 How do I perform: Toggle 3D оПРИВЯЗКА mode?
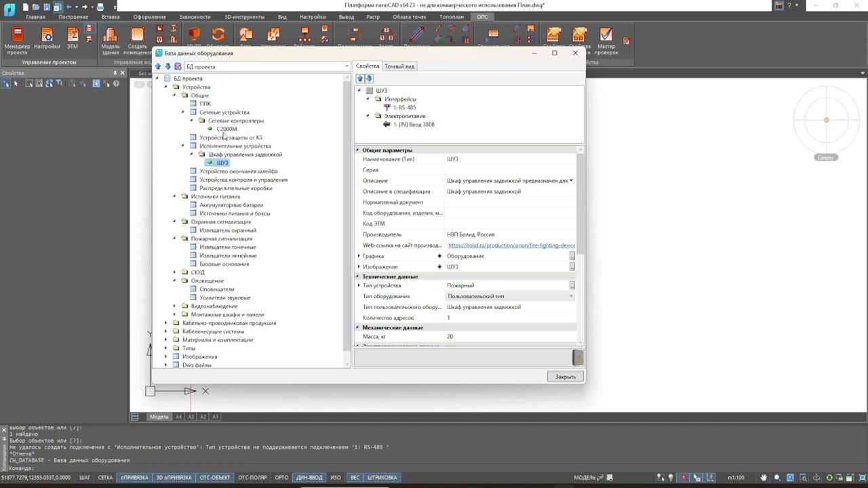point(174,478)
